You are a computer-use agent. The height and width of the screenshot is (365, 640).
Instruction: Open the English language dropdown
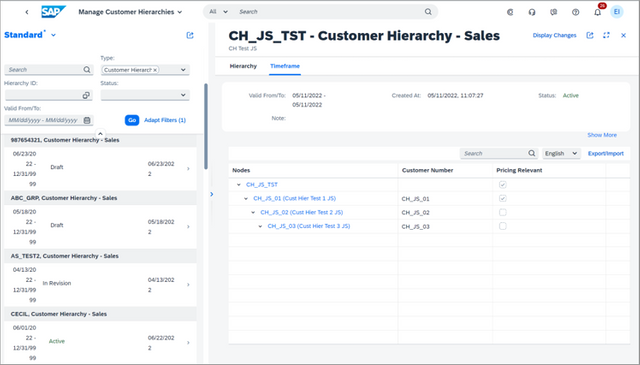[561, 154]
